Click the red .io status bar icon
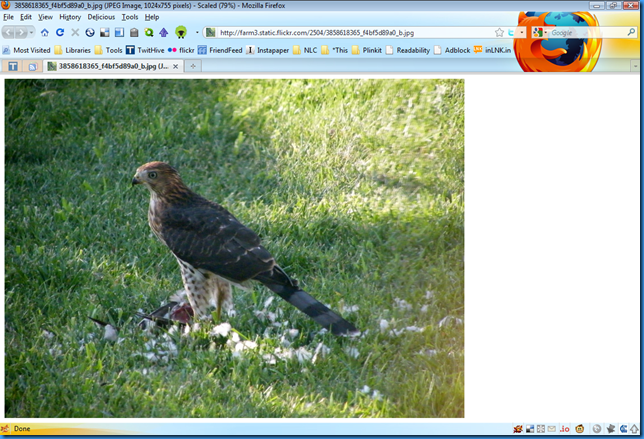 565,429
